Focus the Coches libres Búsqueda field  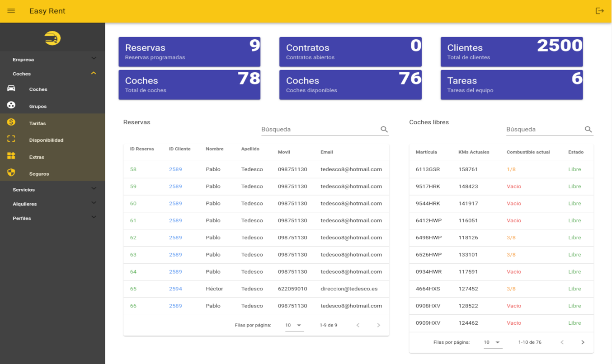(x=544, y=129)
